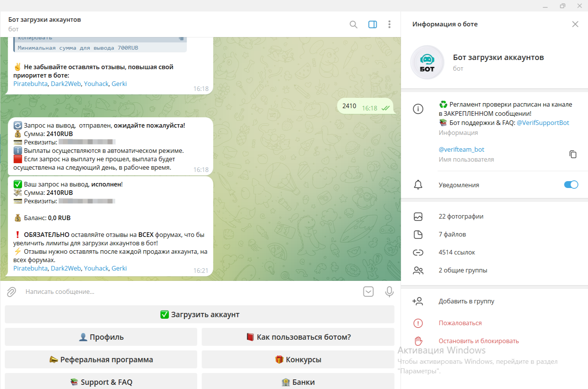View the 2 common groups
Screen dimensions: 588x389
coord(463,270)
